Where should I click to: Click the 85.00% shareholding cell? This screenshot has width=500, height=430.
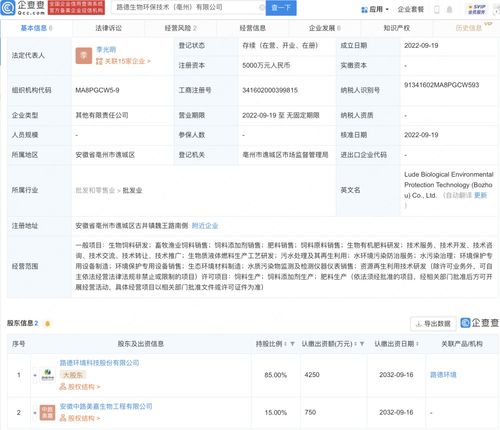pyautogui.click(x=276, y=375)
